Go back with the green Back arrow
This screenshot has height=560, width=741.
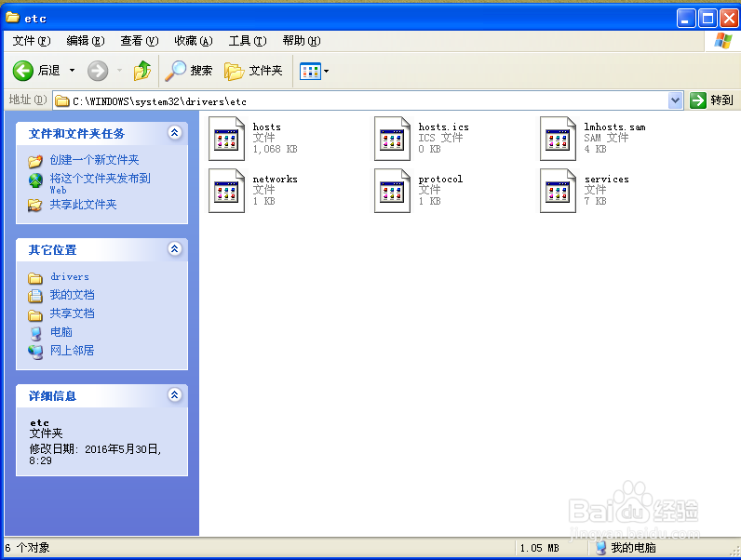tap(22, 71)
